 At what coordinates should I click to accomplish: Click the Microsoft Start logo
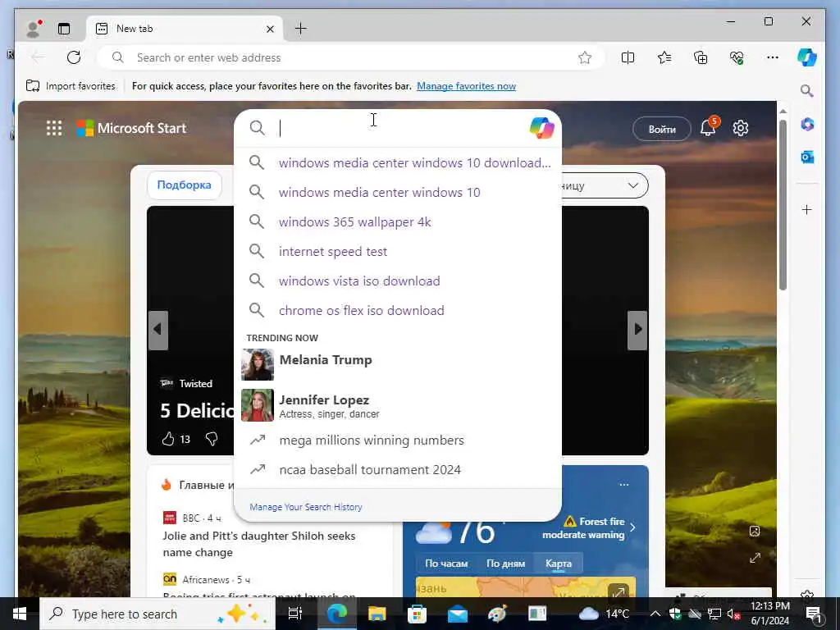pos(131,128)
